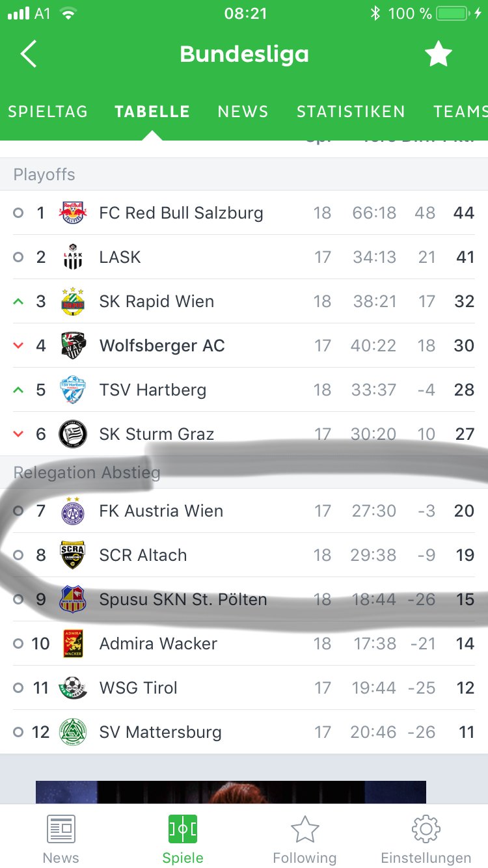This screenshot has height=868, width=488.
Task: Open Einstellungen settings
Action: [x=426, y=838]
